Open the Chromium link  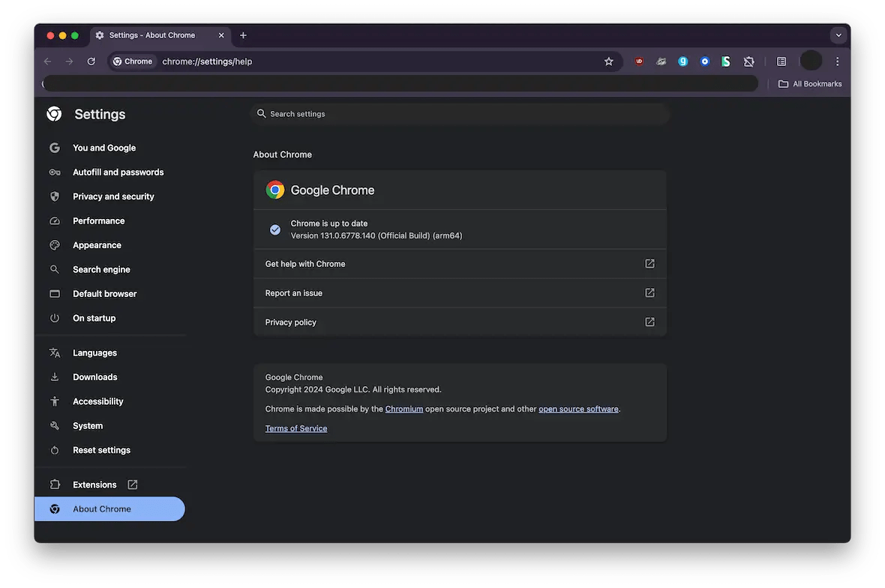pos(404,409)
